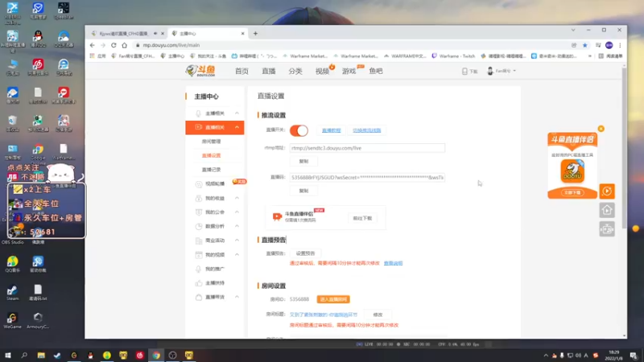Click 修改 next to room title
The width and height of the screenshot is (644, 362).
pyautogui.click(x=378, y=315)
